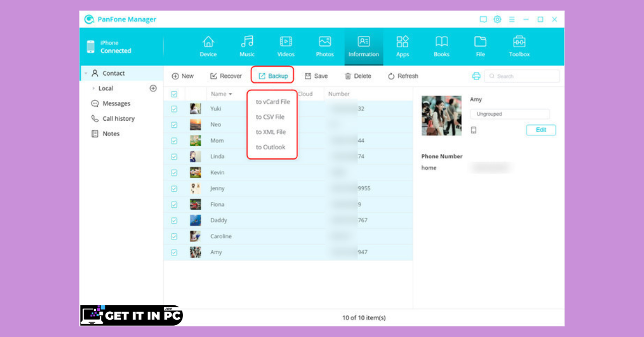Screen dimensions: 644x337
Task: Open the Apps tab
Action: click(402, 47)
